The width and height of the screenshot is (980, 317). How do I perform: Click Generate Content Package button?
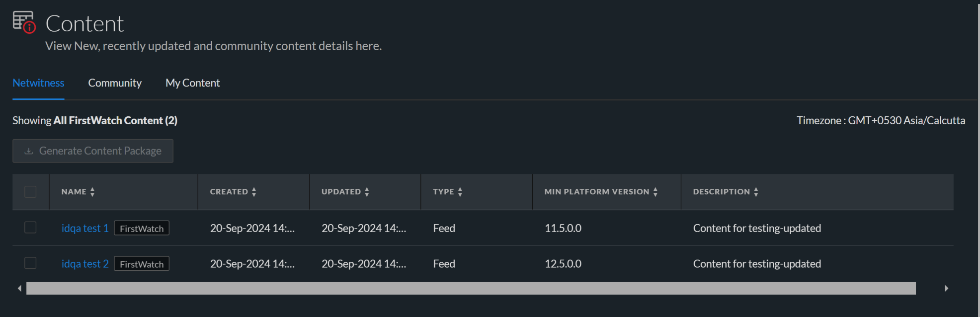pyautogui.click(x=93, y=151)
